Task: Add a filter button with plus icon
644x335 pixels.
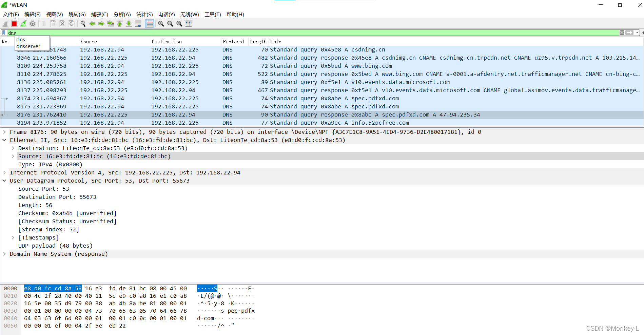Action: (x=642, y=33)
